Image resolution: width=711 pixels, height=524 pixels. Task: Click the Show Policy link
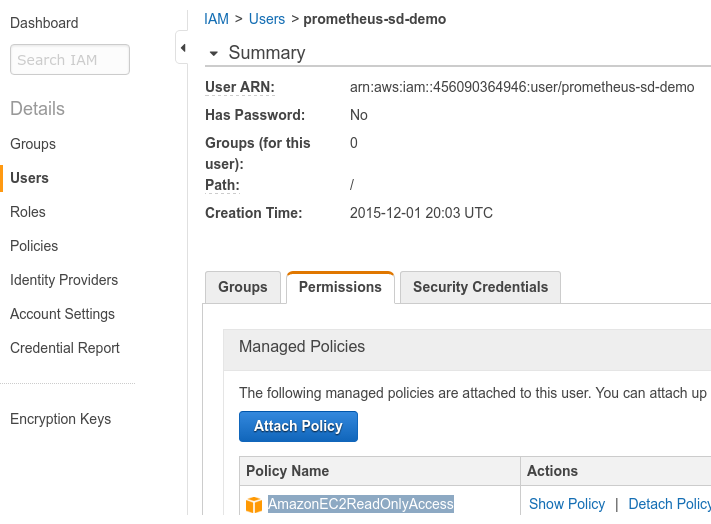(x=567, y=504)
